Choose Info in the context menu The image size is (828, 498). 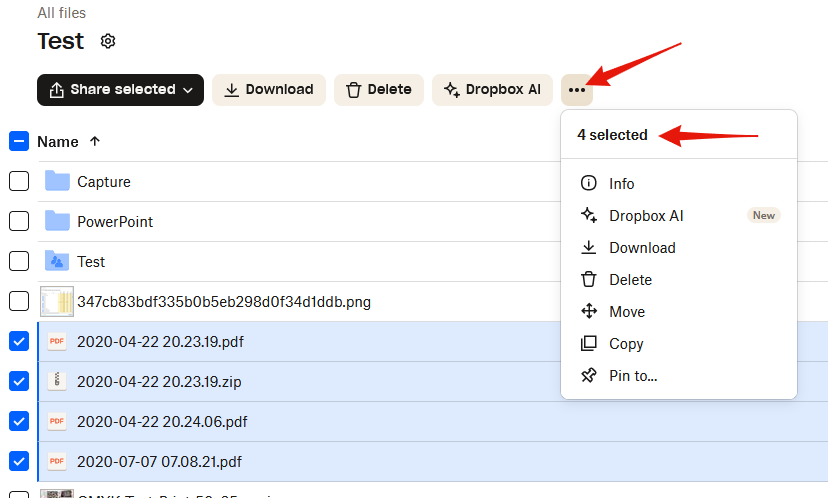[x=679, y=183]
